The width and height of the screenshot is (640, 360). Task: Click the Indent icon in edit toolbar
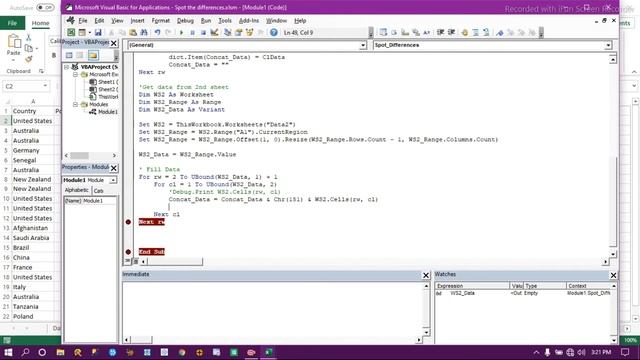(440, 32)
